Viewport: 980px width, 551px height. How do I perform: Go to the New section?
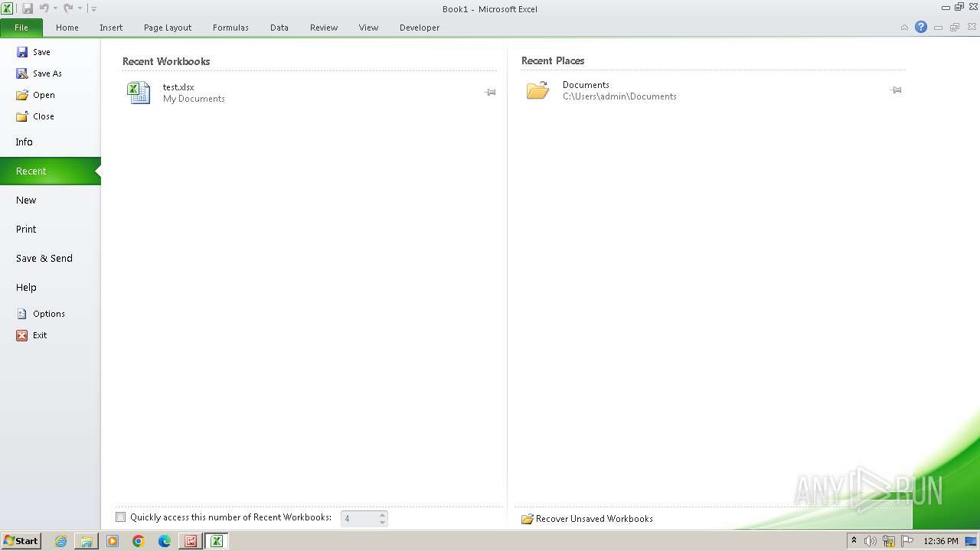click(50, 200)
